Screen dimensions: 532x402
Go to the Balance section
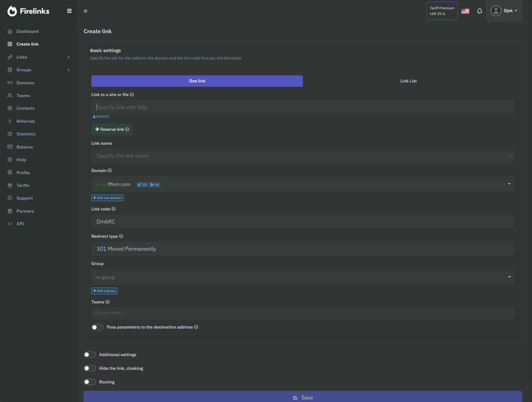point(24,147)
